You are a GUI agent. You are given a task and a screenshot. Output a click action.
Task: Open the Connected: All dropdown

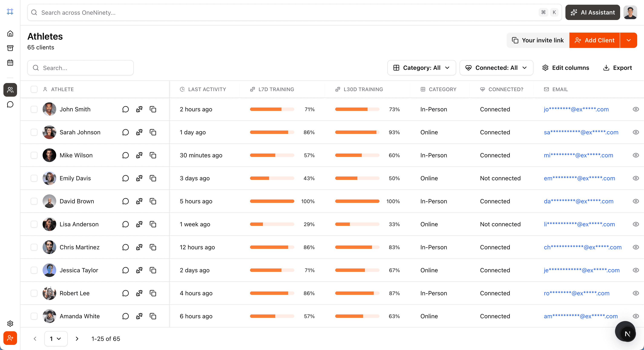496,68
